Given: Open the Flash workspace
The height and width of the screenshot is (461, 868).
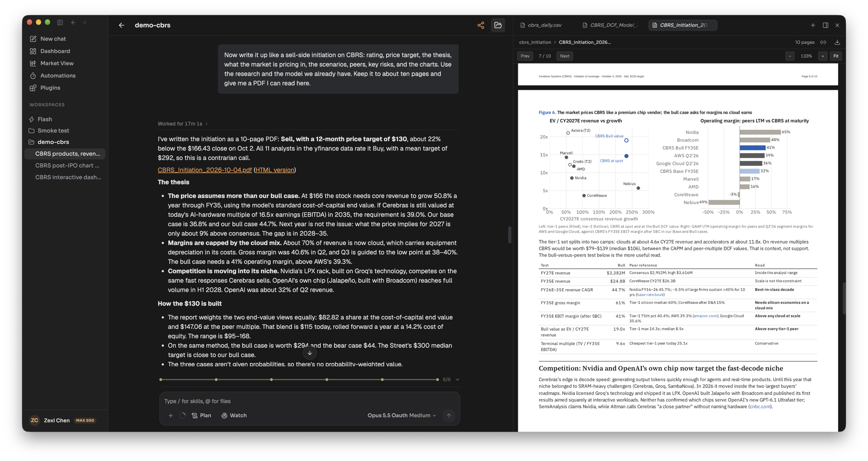Looking at the screenshot, I should pyautogui.click(x=44, y=119).
